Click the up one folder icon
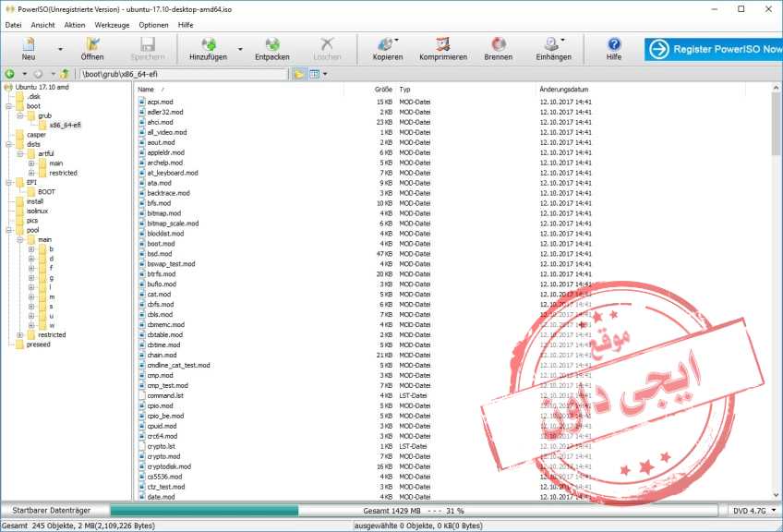 pos(64,74)
